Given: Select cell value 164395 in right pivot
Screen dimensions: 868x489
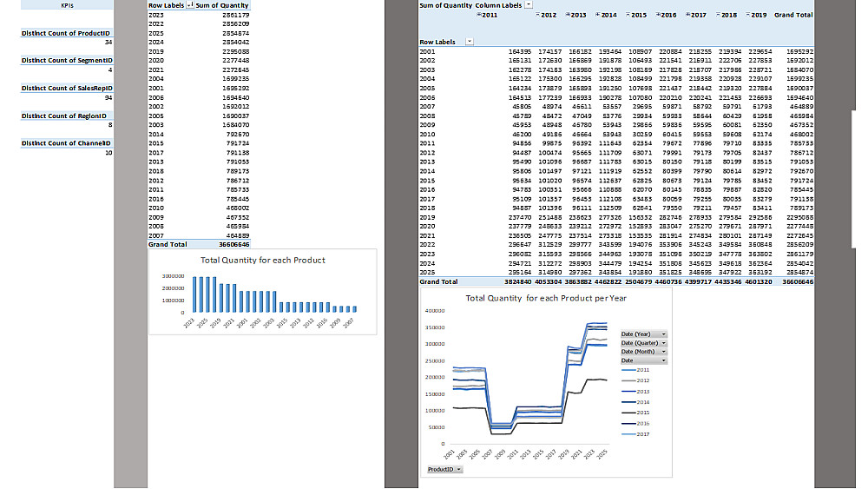Looking at the screenshot, I should coord(519,51).
